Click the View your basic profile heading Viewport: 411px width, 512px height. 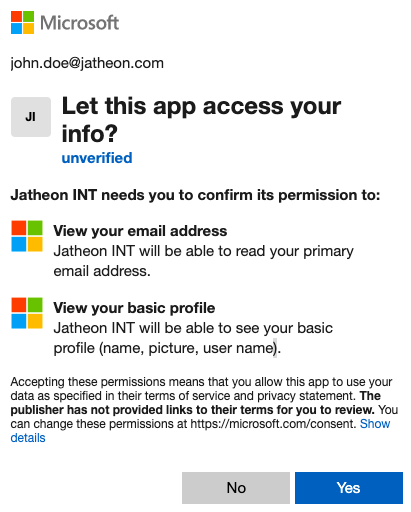pos(134,308)
